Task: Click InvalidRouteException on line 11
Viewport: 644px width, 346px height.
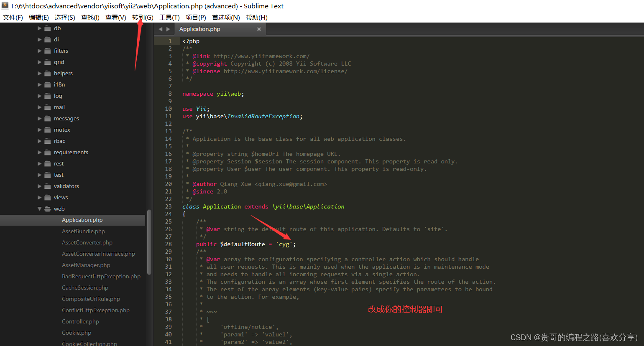Action: point(263,116)
